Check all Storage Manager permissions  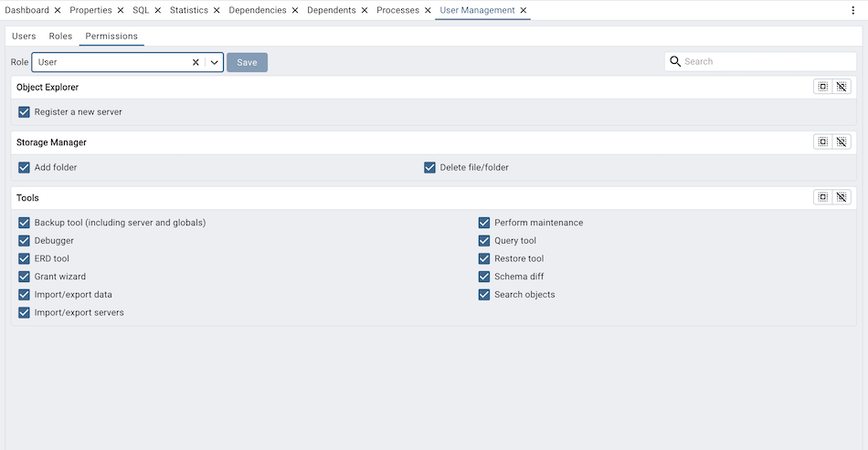tap(823, 142)
